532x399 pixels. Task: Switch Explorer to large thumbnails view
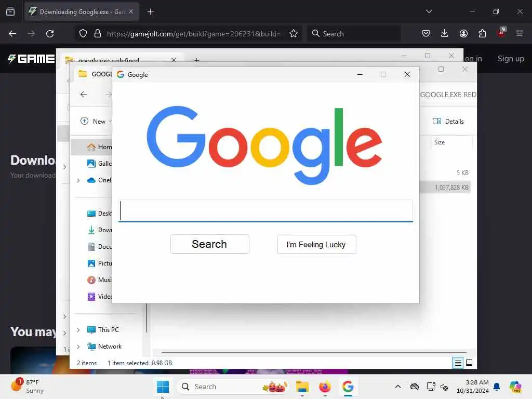pyautogui.click(x=469, y=363)
